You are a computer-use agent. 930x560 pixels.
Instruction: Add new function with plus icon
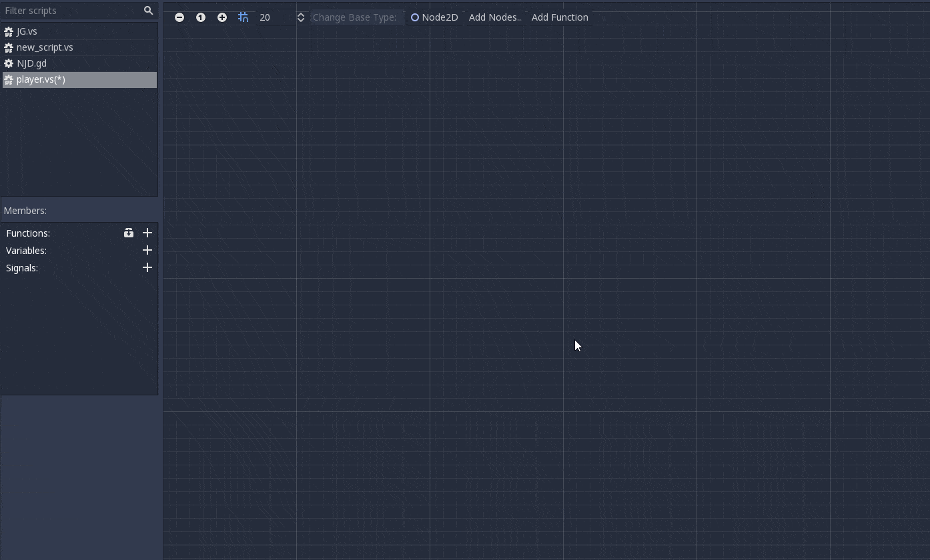[147, 233]
